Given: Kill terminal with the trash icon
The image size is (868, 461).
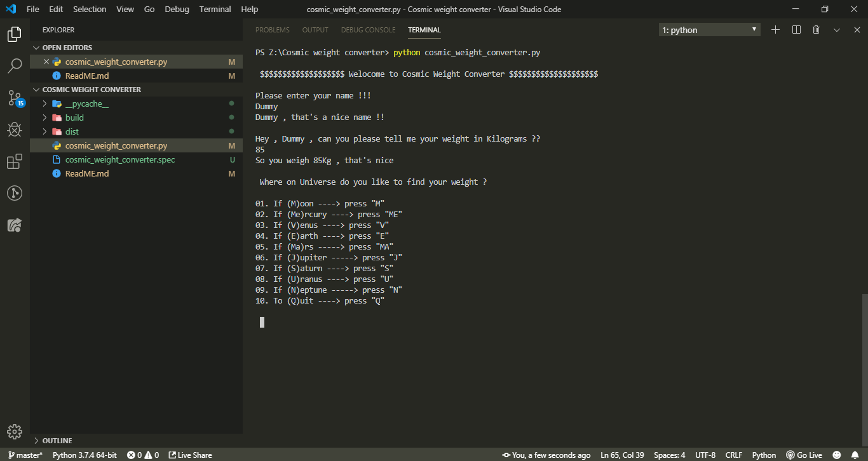Looking at the screenshot, I should pyautogui.click(x=817, y=30).
